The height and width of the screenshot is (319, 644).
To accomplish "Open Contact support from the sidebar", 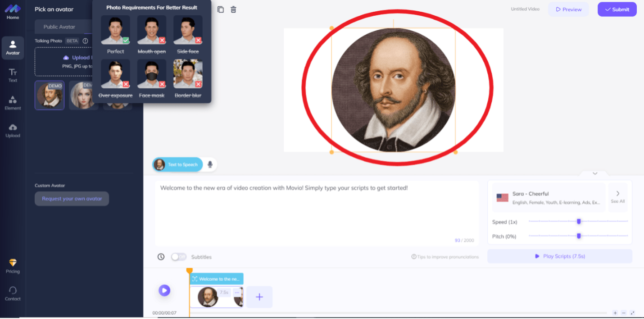I will [x=13, y=293].
